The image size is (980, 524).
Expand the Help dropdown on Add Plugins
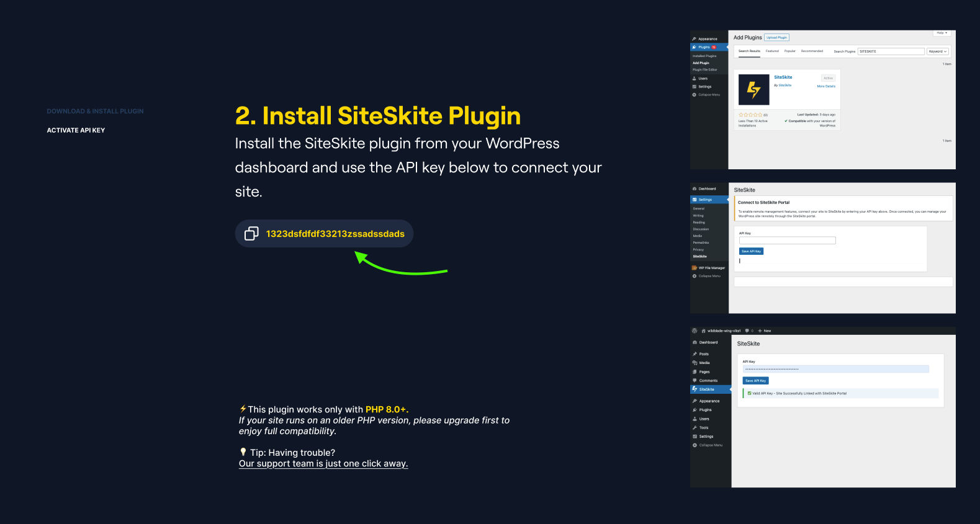tap(942, 33)
